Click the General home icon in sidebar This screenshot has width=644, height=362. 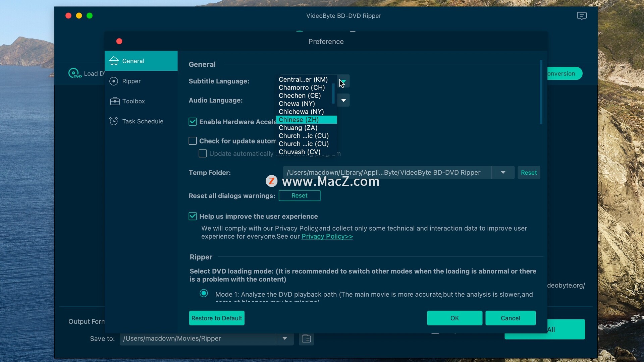[x=114, y=61]
